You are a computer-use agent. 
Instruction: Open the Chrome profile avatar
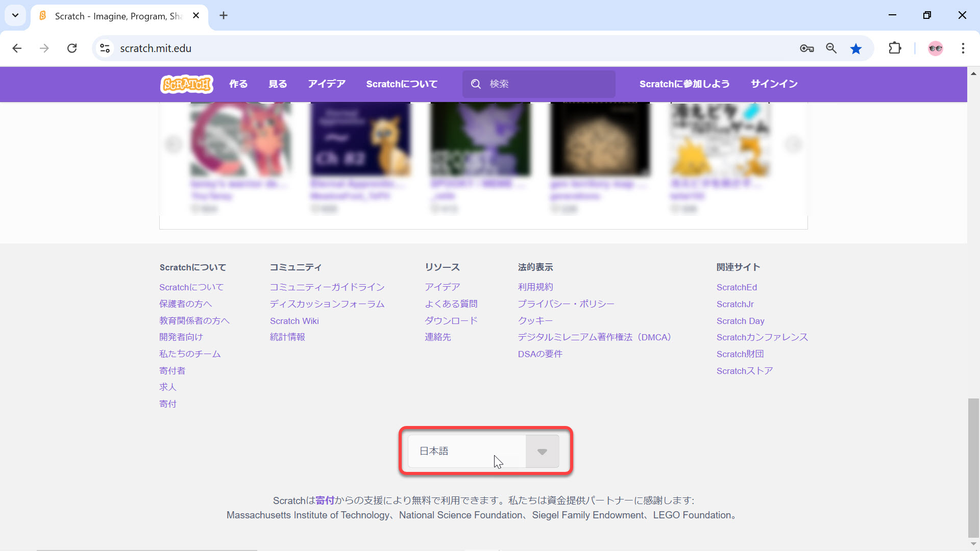pyautogui.click(x=936, y=48)
